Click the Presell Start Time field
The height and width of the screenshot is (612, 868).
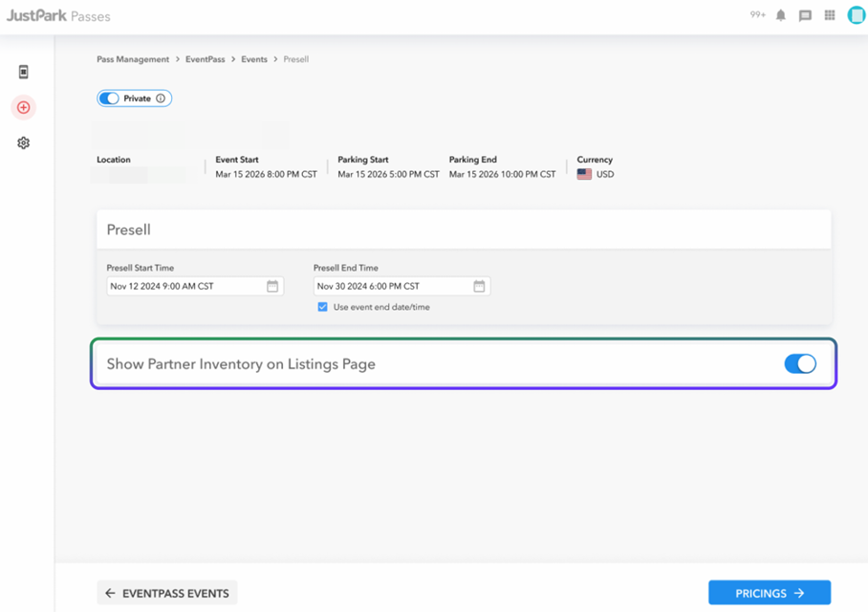click(x=195, y=286)
